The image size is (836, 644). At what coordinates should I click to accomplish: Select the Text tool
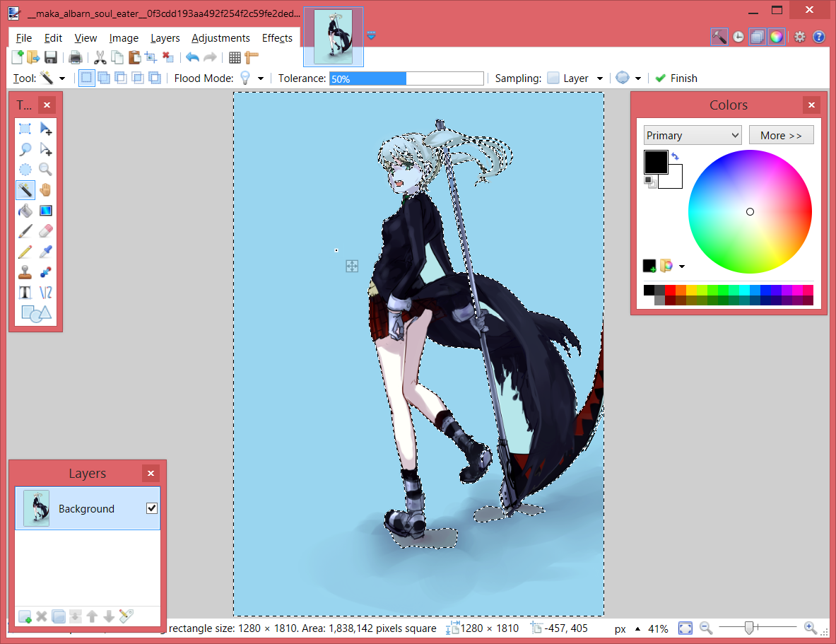point(25,293)
